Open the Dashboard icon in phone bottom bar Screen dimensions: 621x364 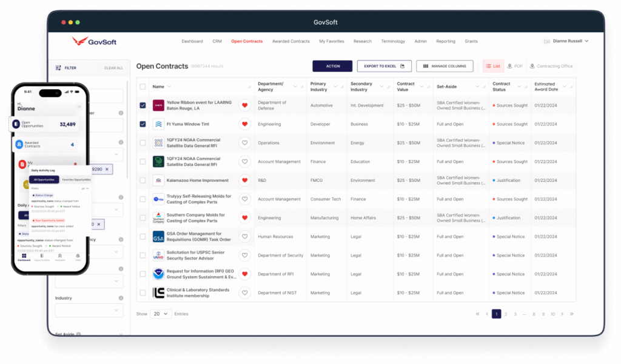(x=24, y=257)
